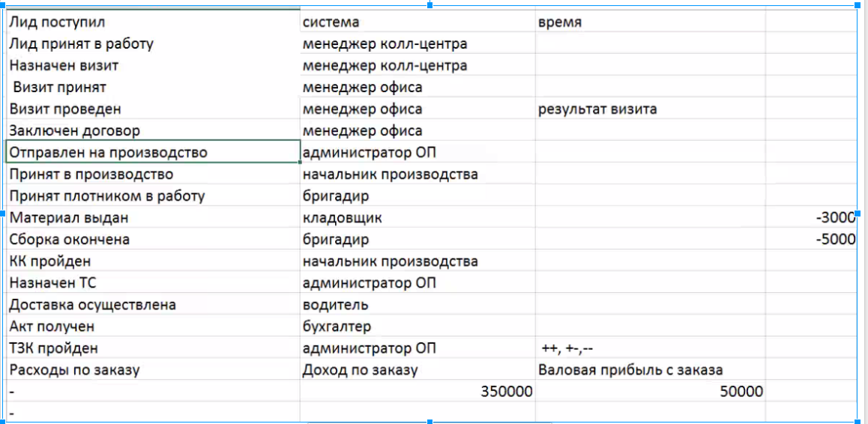Select the "кладовщик" cell

(x=417, y=218)
